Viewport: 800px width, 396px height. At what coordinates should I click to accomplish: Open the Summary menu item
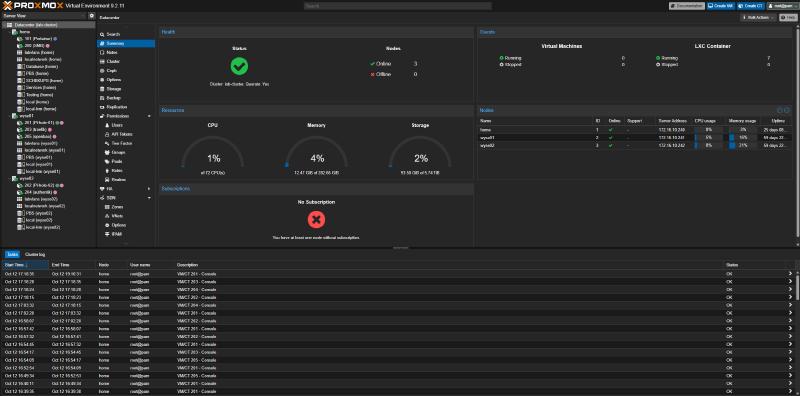126,43
